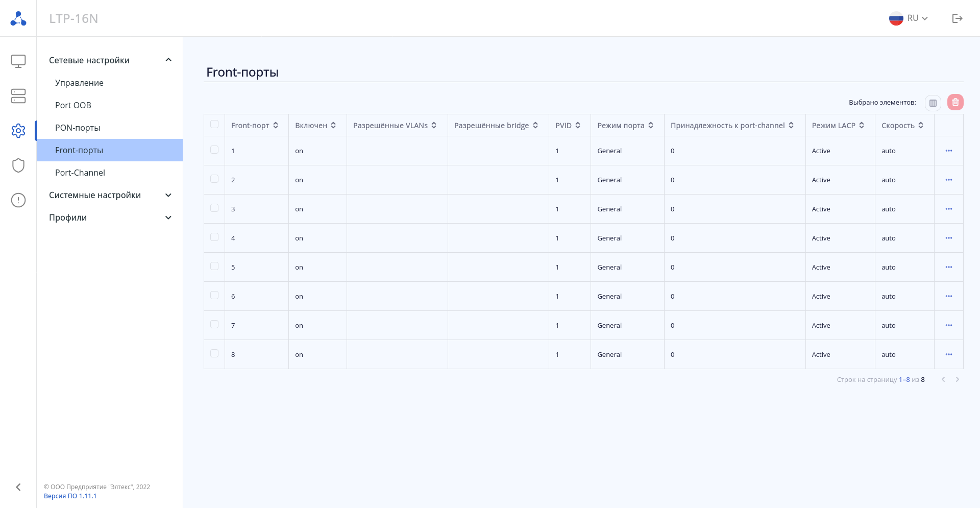This screenshot has height=508, width=980.
Task: Select checkbox for front-port 6
Action: [x=214, y=296]
